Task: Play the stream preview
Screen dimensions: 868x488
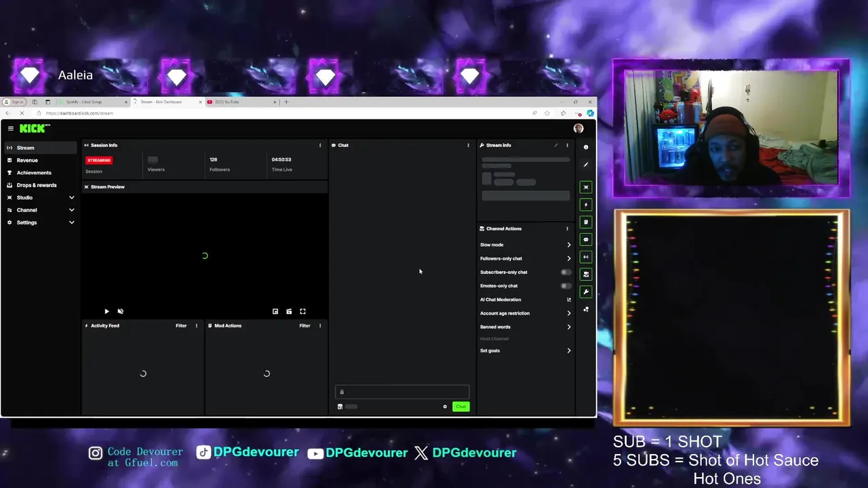Action: pos(106,311)
